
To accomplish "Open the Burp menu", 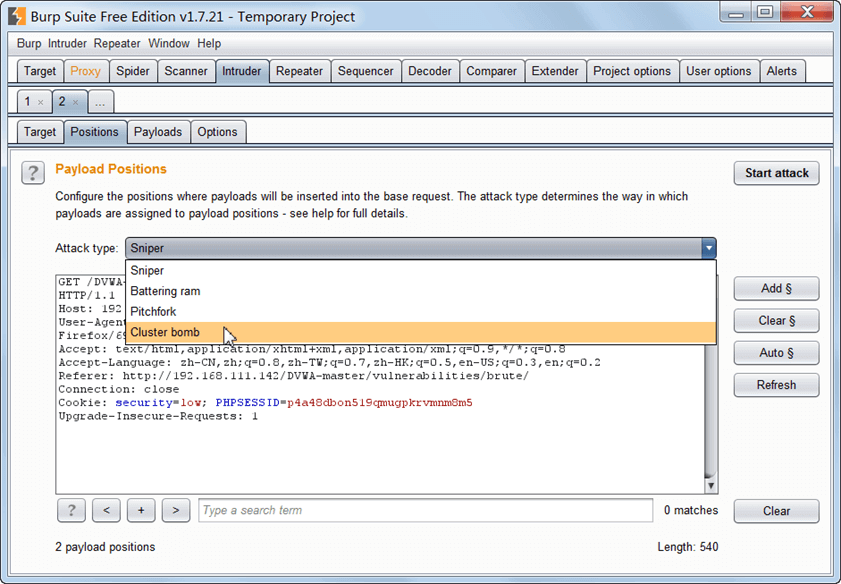I will click(x=29, y=43).
